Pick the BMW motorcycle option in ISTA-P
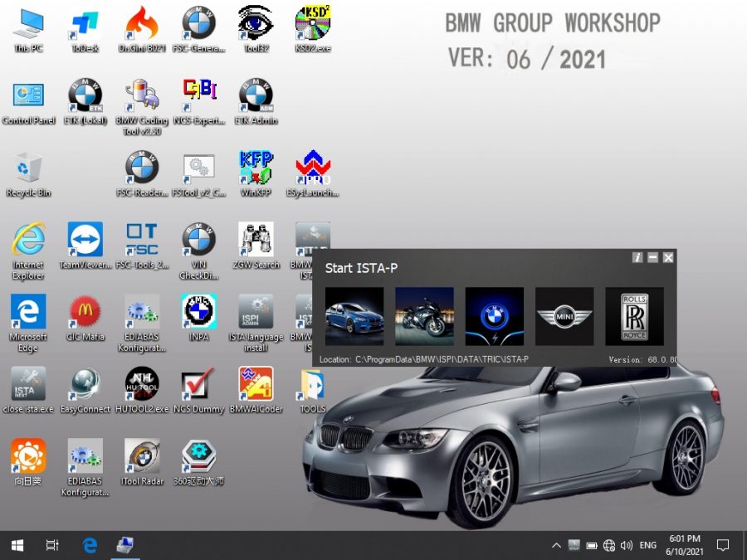Screen dimensions: 747x560 [425, 316]
